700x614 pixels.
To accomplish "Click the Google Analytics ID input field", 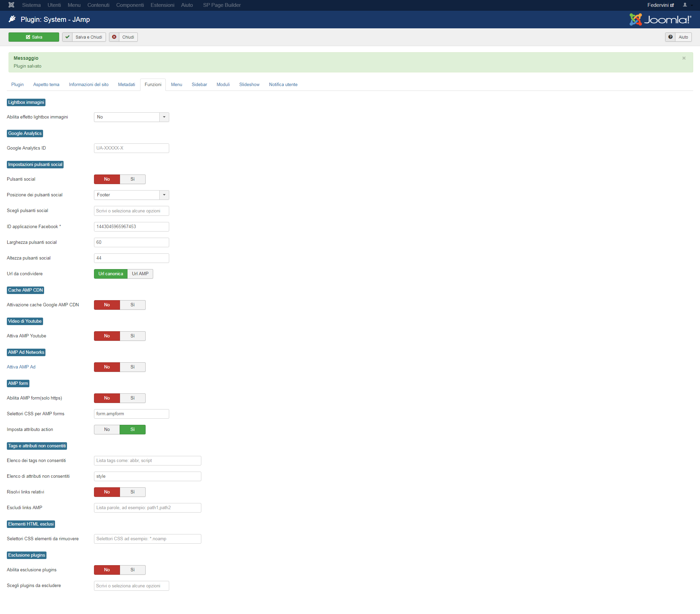I will 132,148.
